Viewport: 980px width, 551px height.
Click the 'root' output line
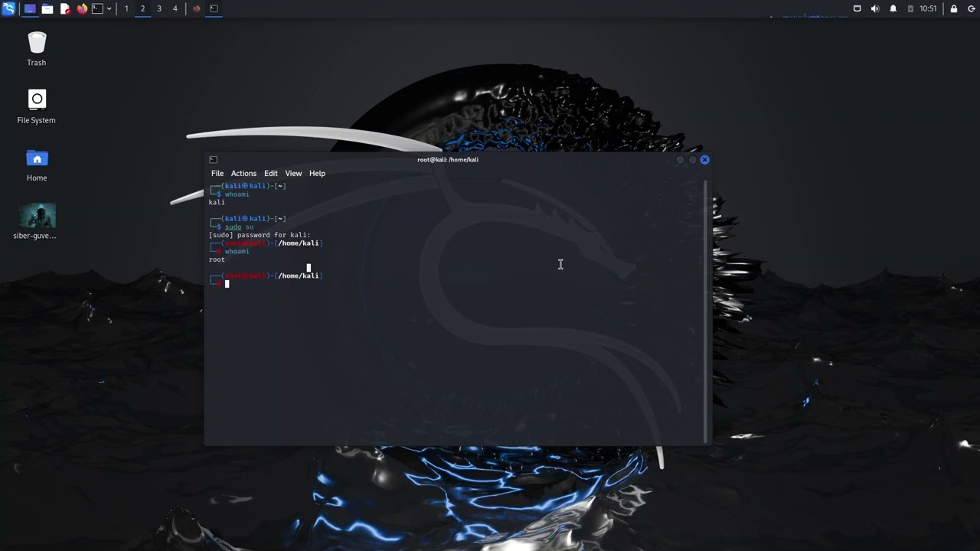point(217,259)
